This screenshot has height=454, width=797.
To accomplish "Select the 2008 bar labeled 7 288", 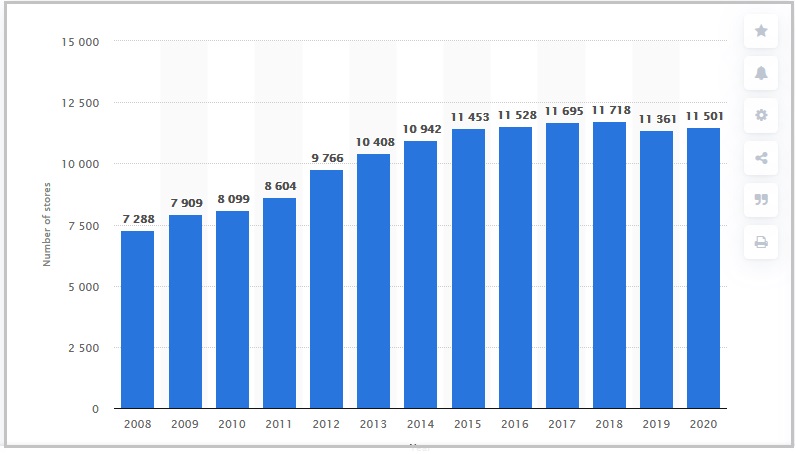I will pos(138,320).
